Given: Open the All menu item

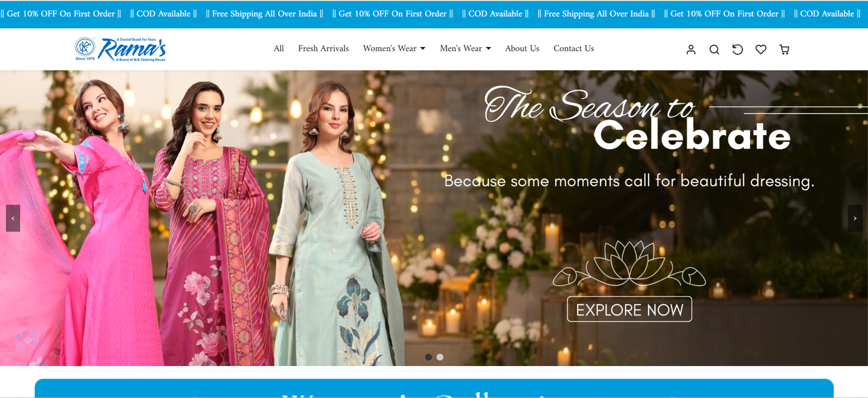Looking at the screenshot, I should pyautogui.click(x=279, y=48).
